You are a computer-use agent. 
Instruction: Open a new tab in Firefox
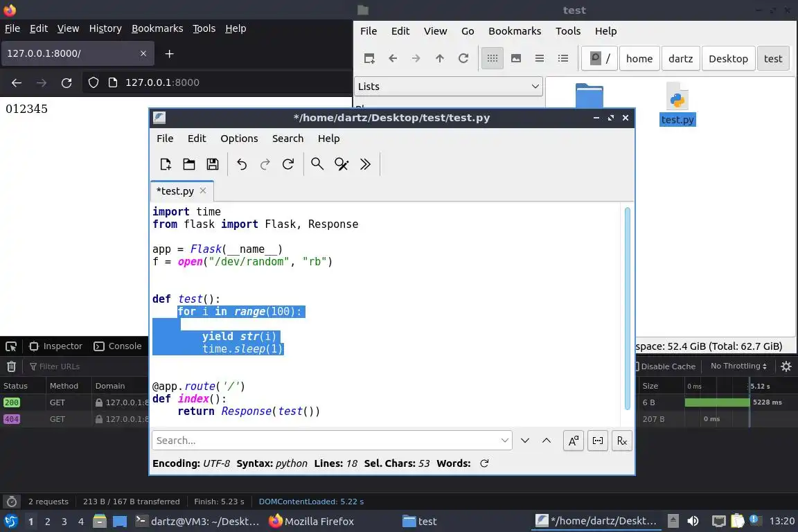[x=170, y=53]
